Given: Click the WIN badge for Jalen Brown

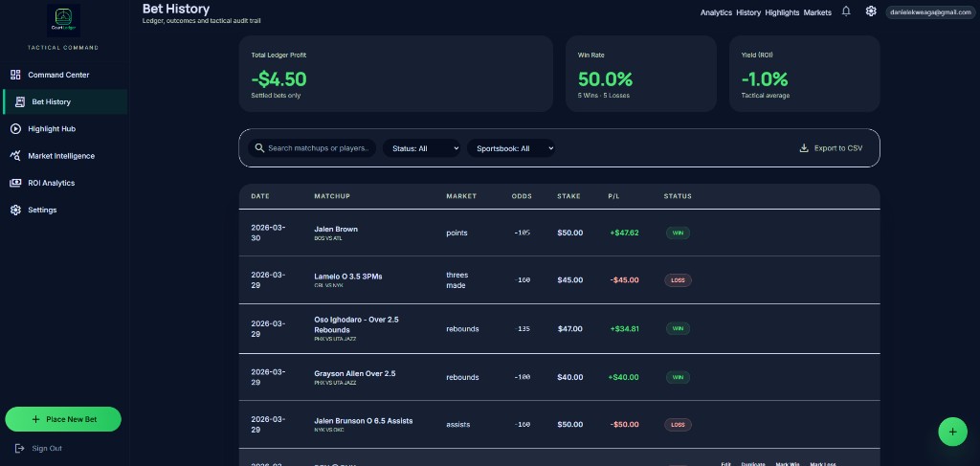Looking at the screenshot, I should (x=678, y=233).
